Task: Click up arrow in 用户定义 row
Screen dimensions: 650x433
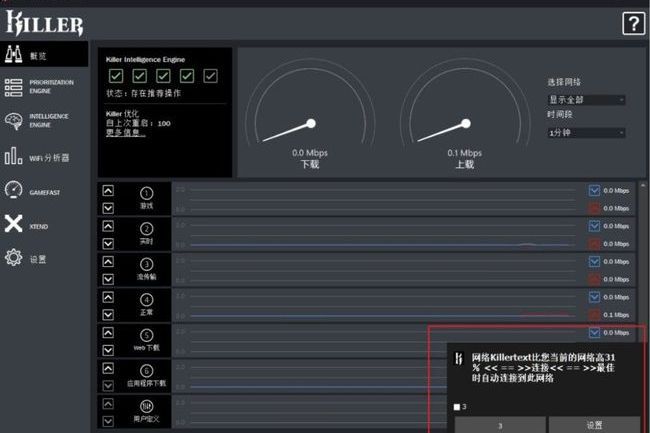Action: pyautogui.click(x=108, y=404)
